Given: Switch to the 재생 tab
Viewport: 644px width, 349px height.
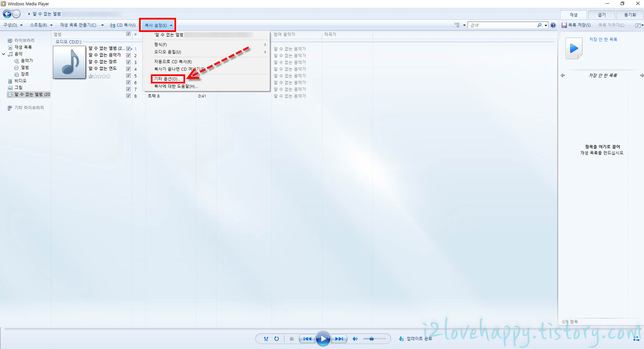Looking at the screenshot, I should 573,15.
